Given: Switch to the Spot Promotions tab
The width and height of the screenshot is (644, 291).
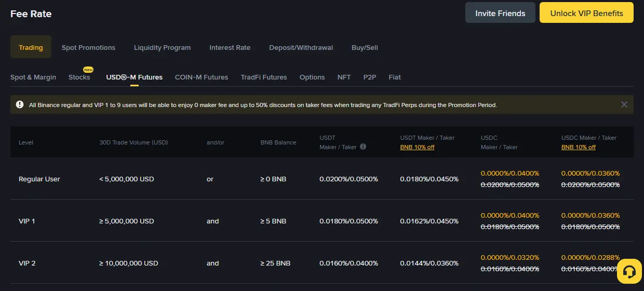Looking at the screenshot, I should [x=88, y=47].
